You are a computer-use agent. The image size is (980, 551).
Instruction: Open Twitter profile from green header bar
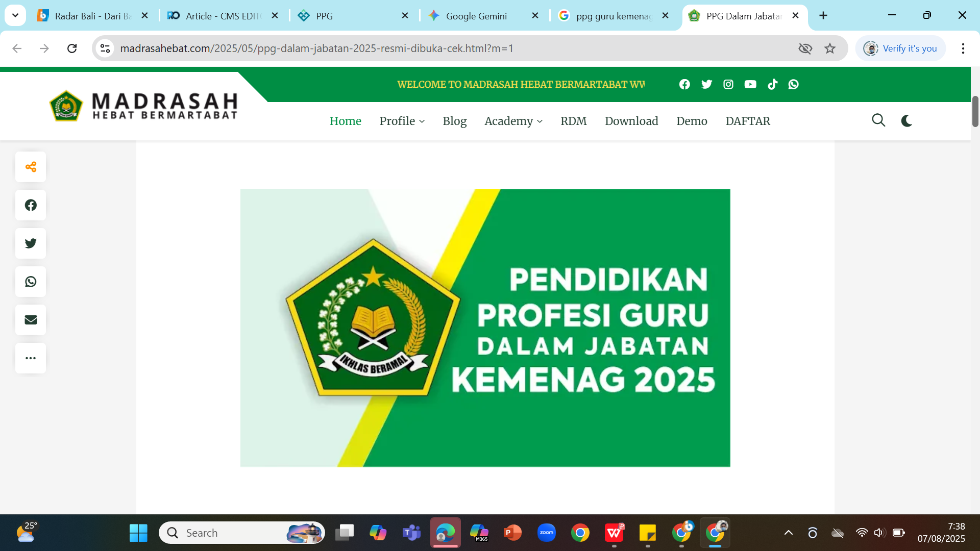coord(706,84)
